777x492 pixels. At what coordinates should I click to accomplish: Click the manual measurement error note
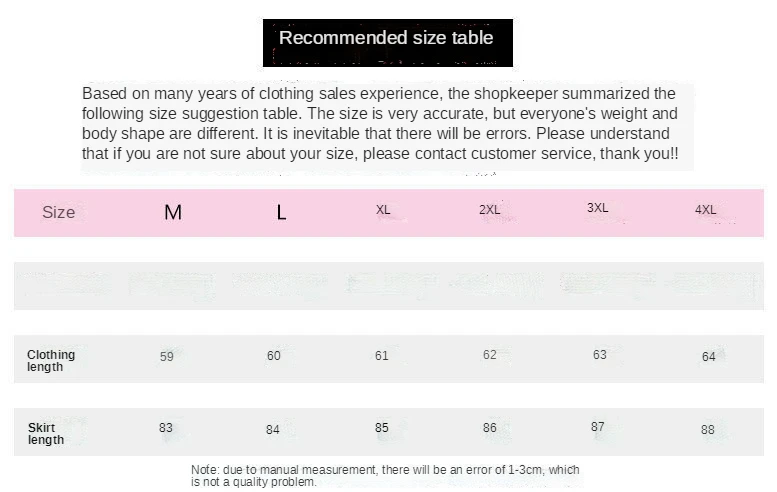(x=385, y=476)
